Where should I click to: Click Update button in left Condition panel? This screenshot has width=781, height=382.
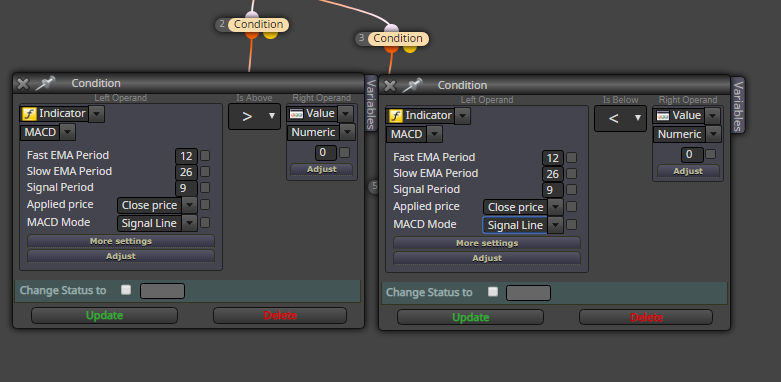[105, 316]
